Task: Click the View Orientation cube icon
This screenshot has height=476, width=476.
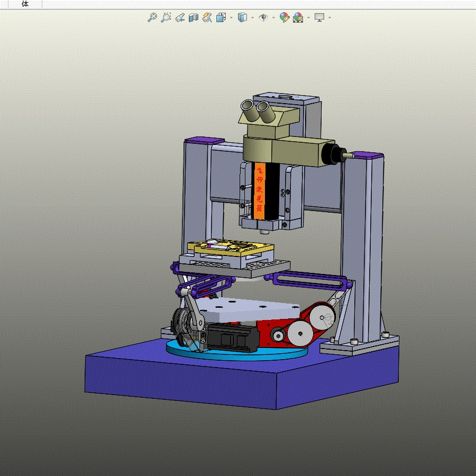Action: point(221,17)
